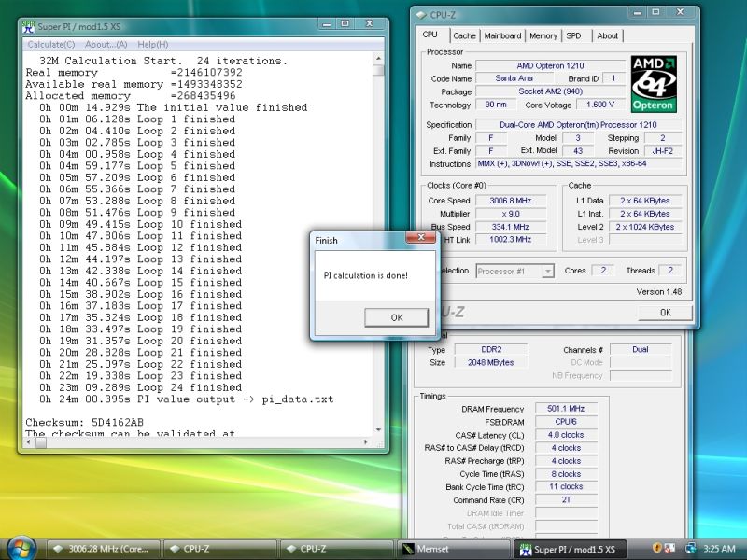Click the Super PI vertical scrollbar up arrow
747x560 pixels.
pyautogui.click(x=378, y=58)
